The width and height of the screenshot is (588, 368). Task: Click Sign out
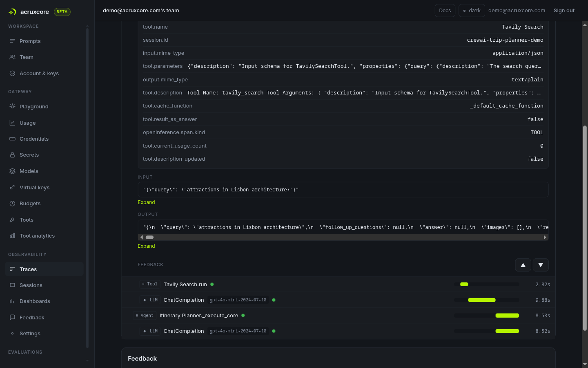564,11
